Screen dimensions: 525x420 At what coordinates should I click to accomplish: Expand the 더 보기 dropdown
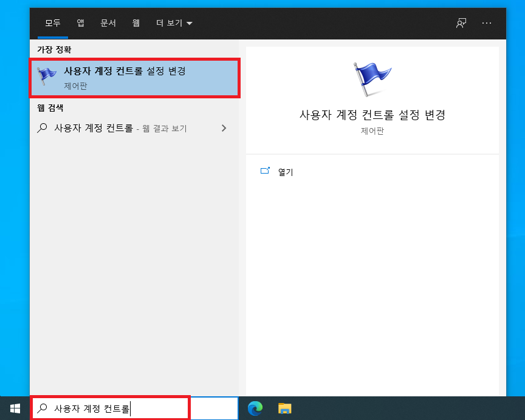tap(174, 23)
